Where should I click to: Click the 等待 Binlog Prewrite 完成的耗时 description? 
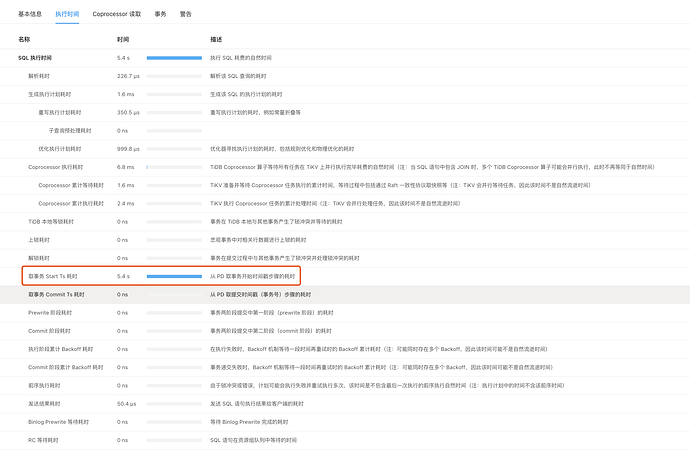coord(249,422)
